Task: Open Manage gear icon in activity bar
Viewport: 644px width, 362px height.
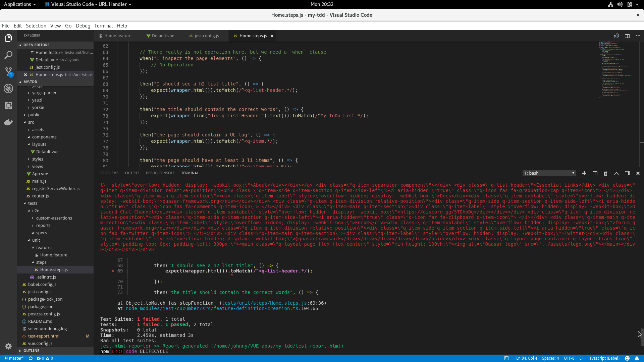Action: [x=8, y=346]
